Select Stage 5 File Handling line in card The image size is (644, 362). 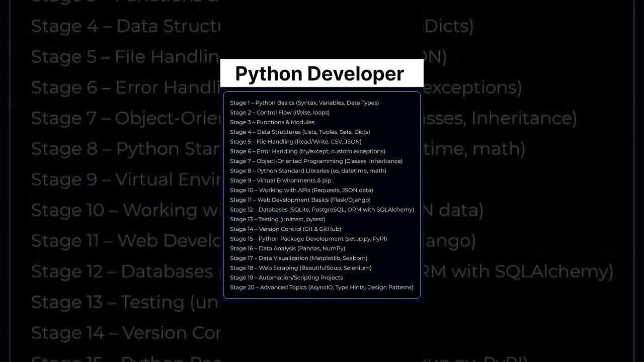(x=296, y=142)
